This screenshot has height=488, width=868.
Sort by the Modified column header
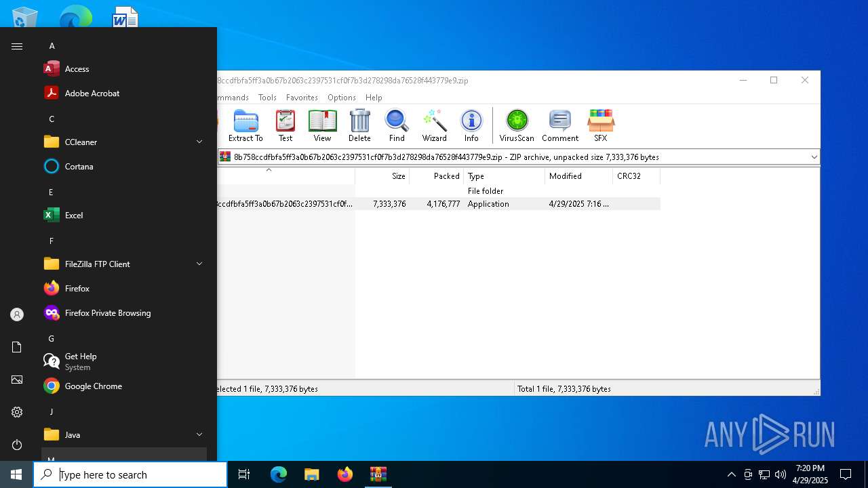pyautogui.click(x=579, y=176)
